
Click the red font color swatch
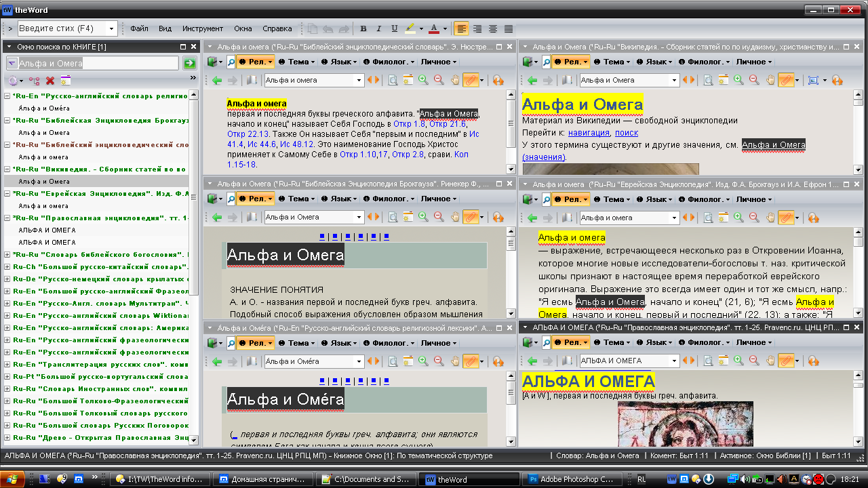coord(433,28)
